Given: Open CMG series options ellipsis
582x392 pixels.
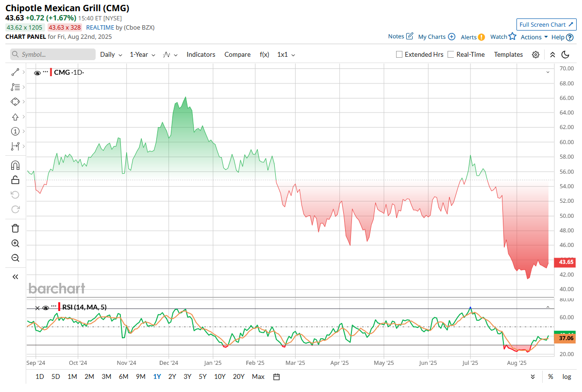Looking at the screenshot, I should click(45, 72).
